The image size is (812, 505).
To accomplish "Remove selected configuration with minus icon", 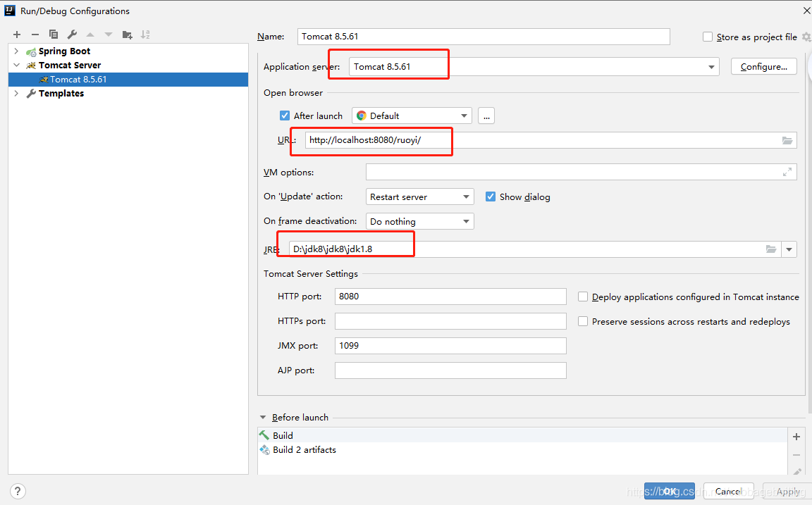I will 35,35.
